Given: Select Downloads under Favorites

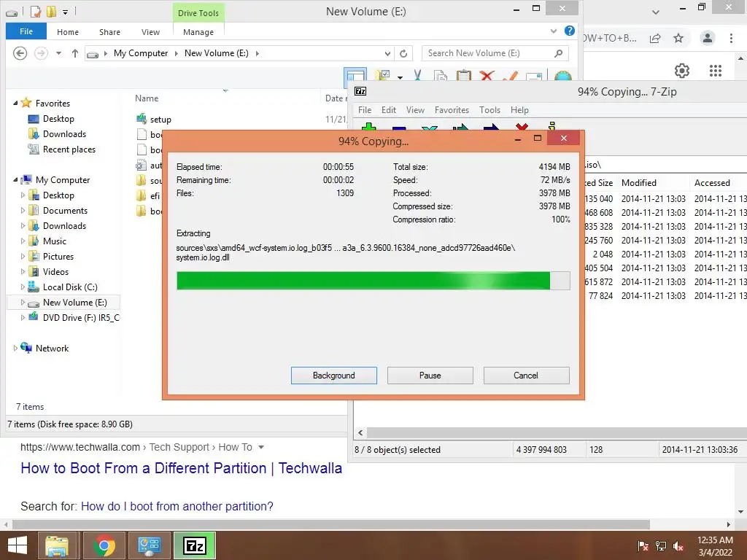Looking at the screenshot, I should tap(64, 134).
